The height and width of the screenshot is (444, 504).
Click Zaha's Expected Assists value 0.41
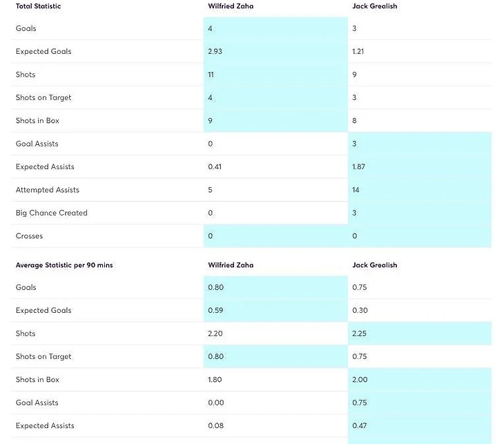click(x=215, y=167)
